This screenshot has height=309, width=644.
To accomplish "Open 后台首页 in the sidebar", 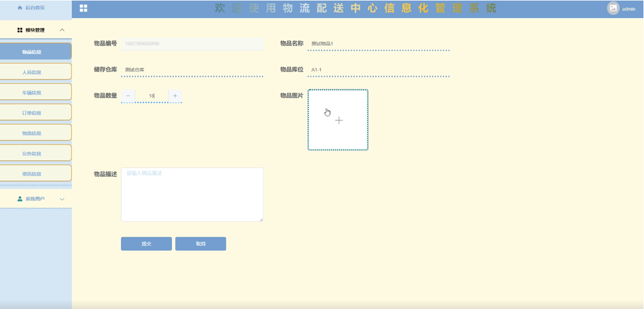I will [31, 8].
